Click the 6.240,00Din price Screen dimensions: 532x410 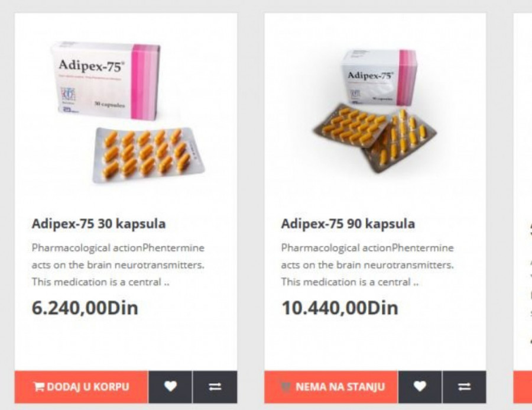click(85, 308)
